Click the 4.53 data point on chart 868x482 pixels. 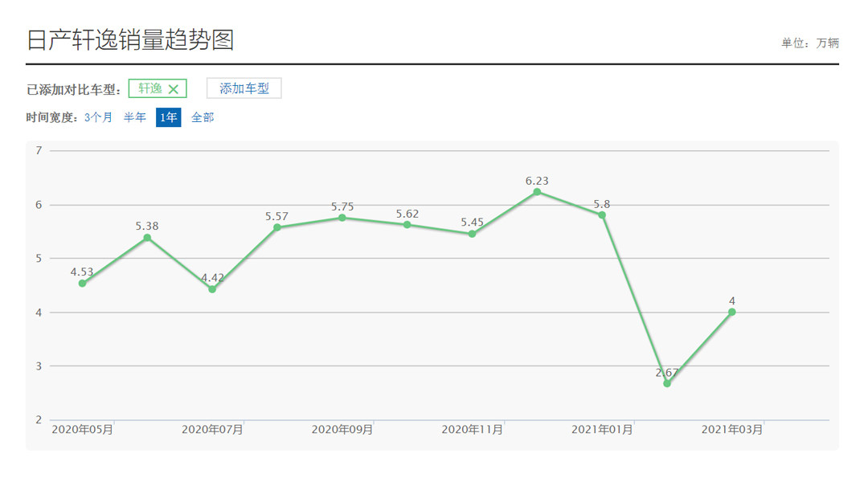pos(83,284)
